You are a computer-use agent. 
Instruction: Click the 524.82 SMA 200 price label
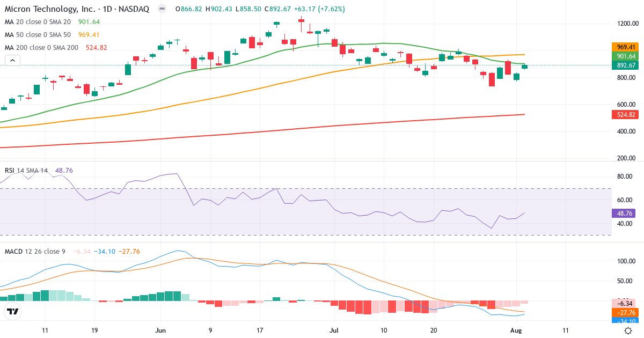[624, 114]
